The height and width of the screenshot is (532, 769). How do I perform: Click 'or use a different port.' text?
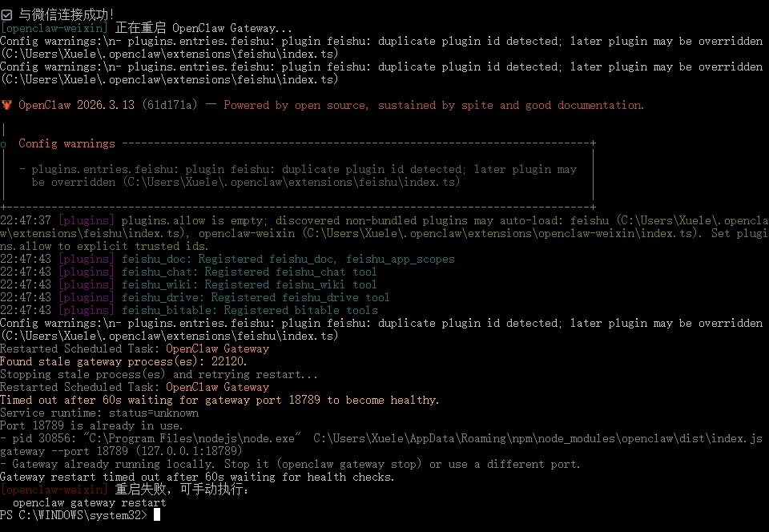point(505,464)
